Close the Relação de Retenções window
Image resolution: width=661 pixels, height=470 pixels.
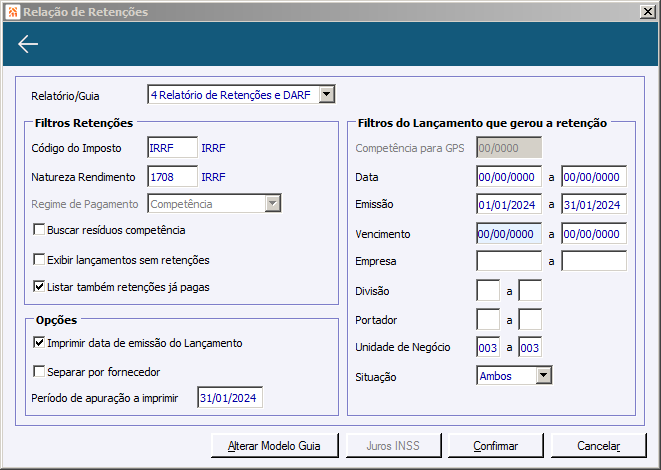649,12
